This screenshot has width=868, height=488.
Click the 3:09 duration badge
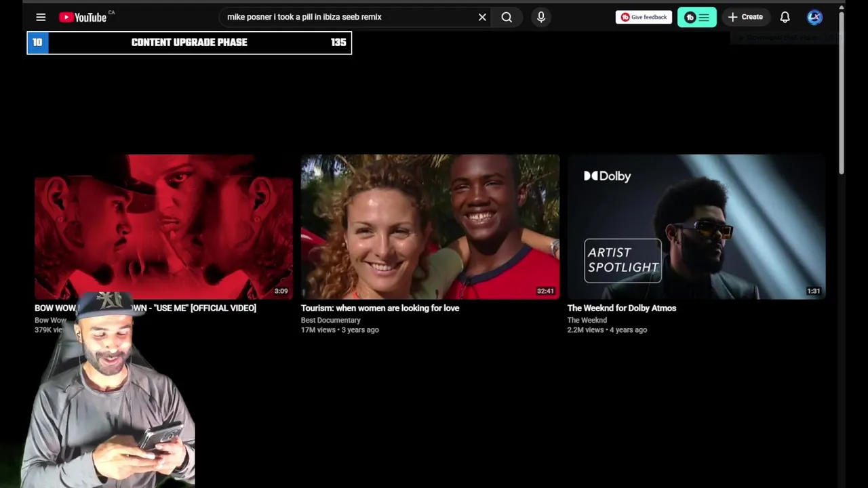[281, 291]
